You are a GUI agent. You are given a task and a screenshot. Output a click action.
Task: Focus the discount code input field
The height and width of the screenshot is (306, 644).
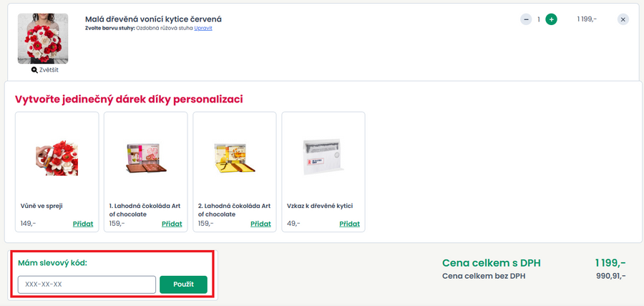click(x=87, y=285)
